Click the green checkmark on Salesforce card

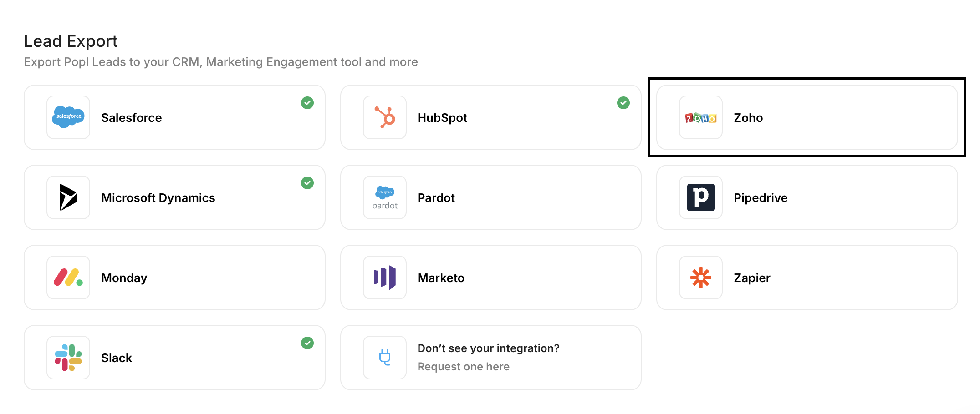pos(307,103)
